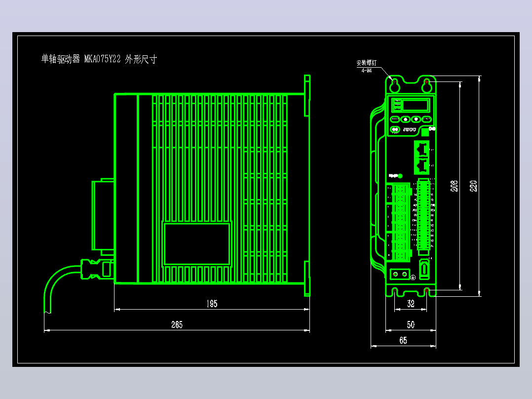Click the drawing title text containing MKA075Y22
This screenshot has width=532, height=399.
pyautogui.click(x=99, y=59)
